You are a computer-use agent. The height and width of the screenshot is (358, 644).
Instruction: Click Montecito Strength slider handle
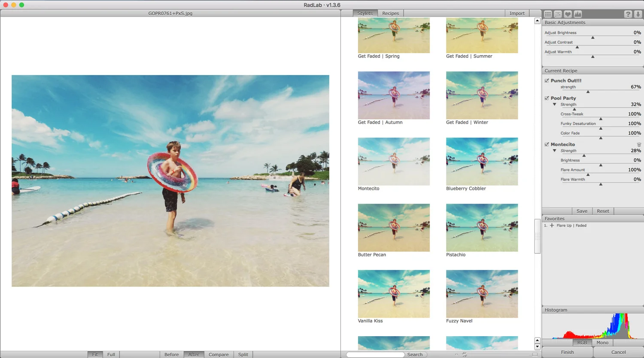584,156
